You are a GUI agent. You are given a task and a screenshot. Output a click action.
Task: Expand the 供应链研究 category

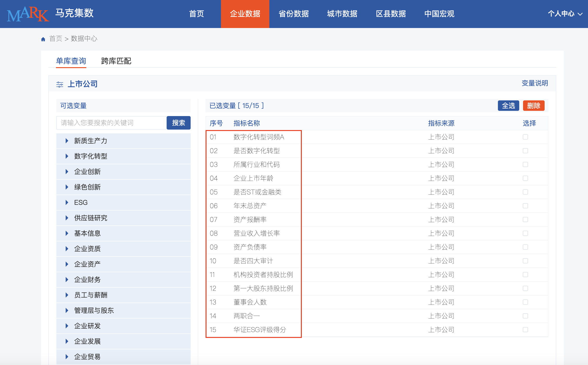[x=124, y=218]
